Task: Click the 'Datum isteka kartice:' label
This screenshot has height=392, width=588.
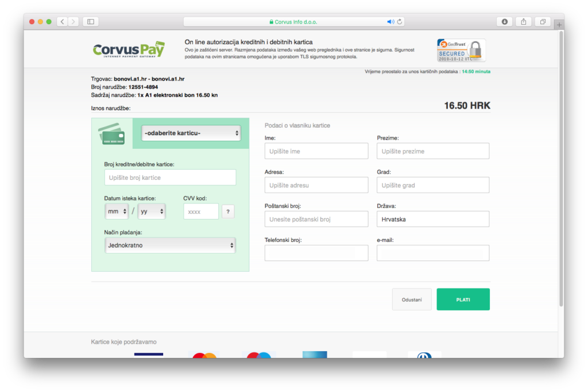Action: (x=130, y=198)
